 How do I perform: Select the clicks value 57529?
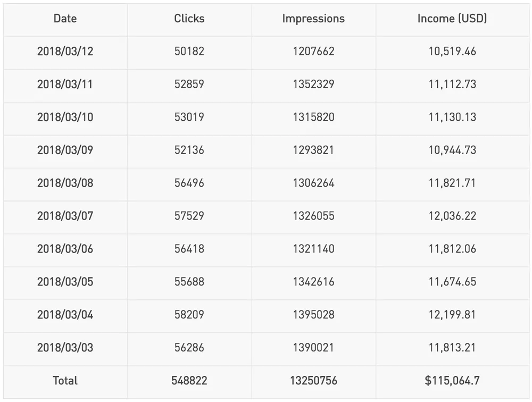189,216
